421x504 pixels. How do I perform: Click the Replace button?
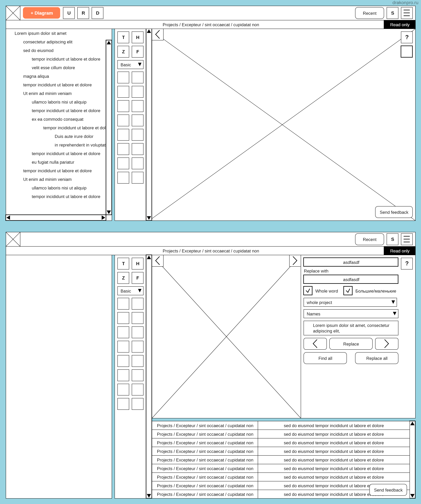tap(351, 344)
